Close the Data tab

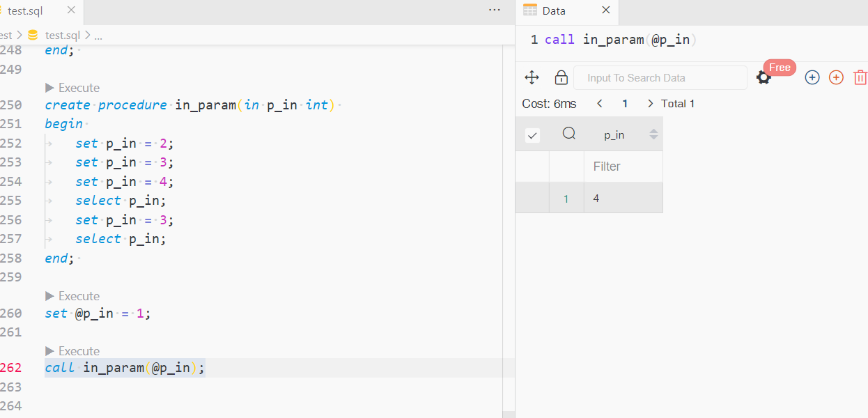coord(605,10)
